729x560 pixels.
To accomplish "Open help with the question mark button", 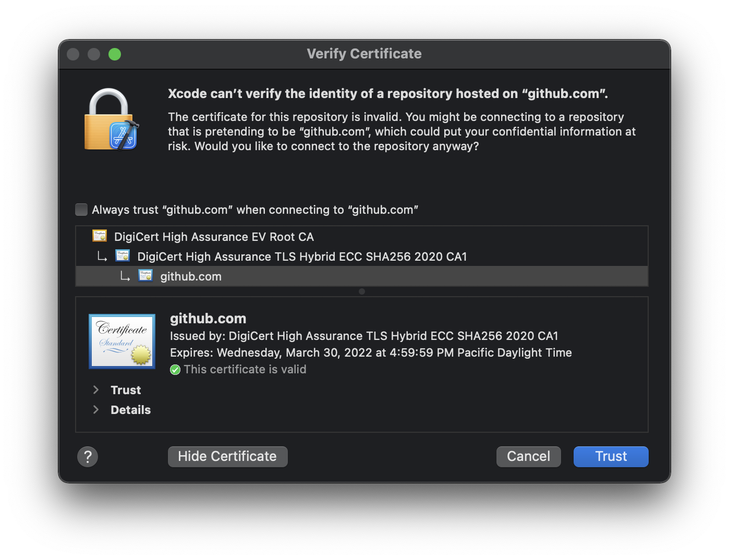I will pyautogui.click(x=88, y=457).
